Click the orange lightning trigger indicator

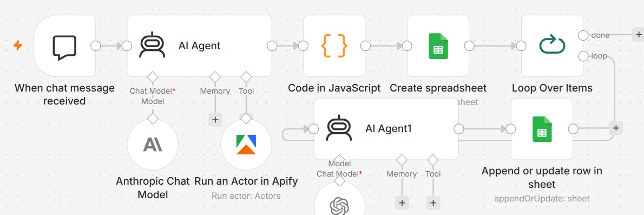[x=18, y=45]
